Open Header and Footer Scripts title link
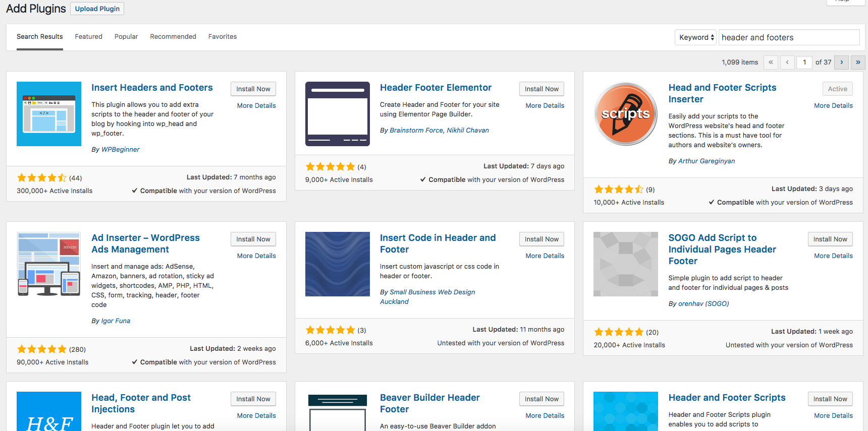Image resolution: width=868 pixels, height=431 pixels. click(727, 398)
